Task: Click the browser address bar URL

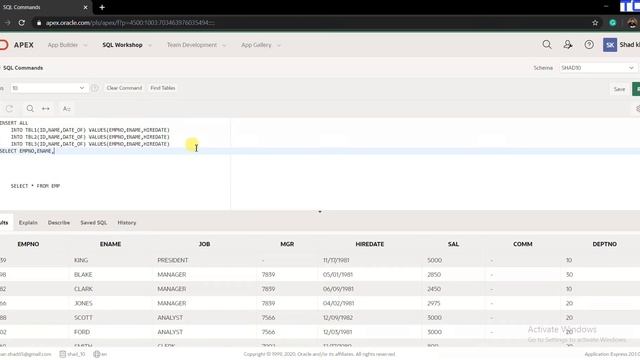Action: [x=130, y=23]
